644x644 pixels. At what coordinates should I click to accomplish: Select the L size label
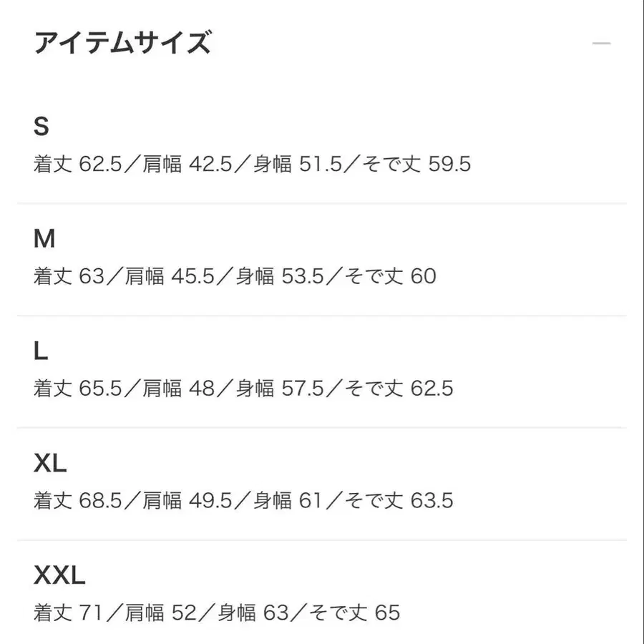coord(41,351)
